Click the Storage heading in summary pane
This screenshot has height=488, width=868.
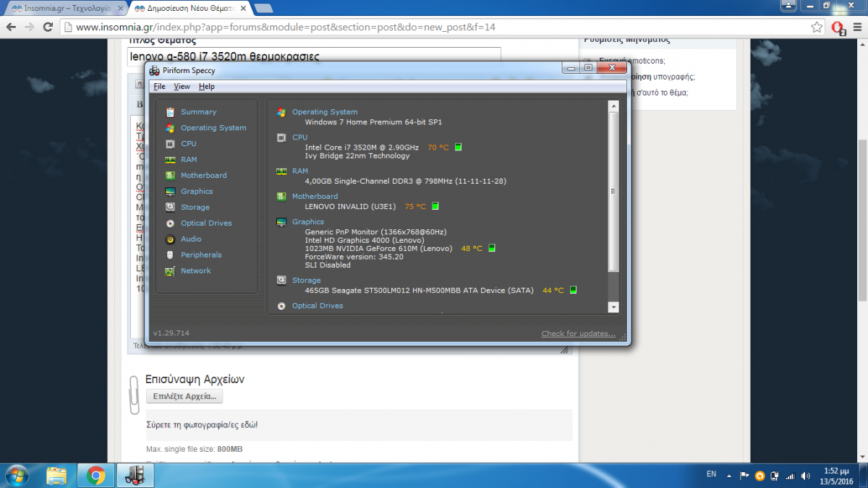306,281
